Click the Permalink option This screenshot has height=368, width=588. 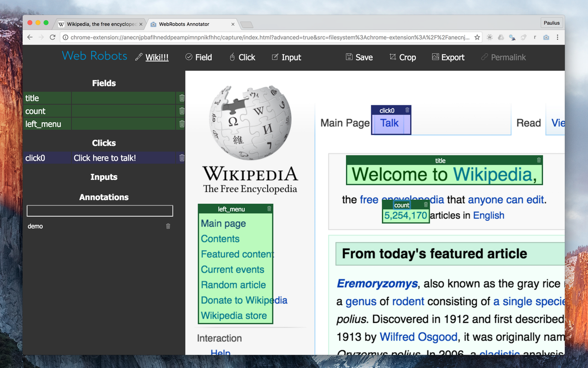pos(503,57)
